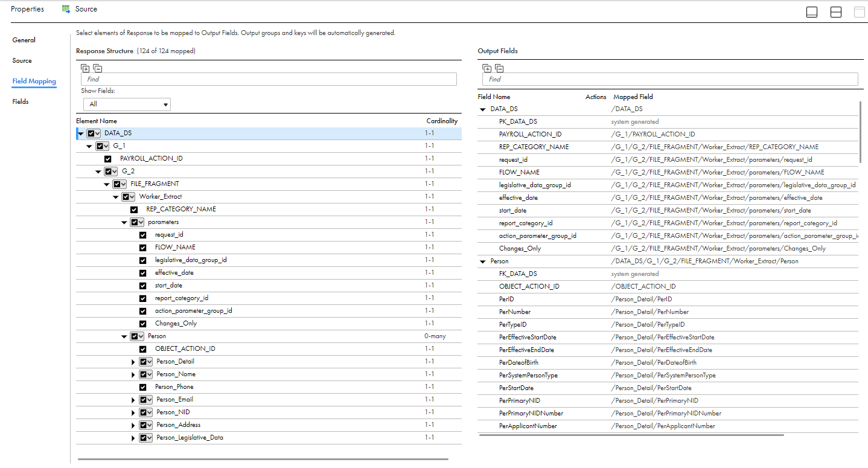
Task: Expand the Person_Detail node
Action: pyautogui.click(x=133, y=362)
